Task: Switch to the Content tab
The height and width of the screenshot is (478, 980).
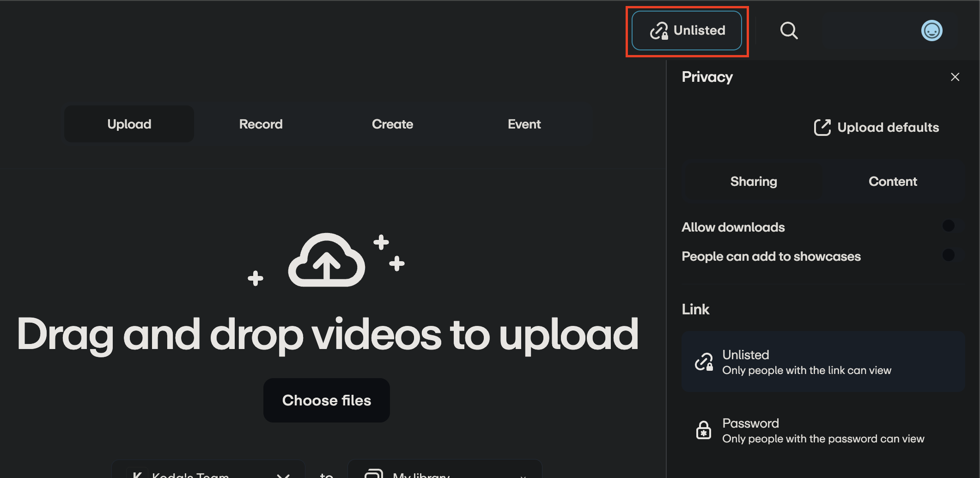Action: (x=893, y=181)
